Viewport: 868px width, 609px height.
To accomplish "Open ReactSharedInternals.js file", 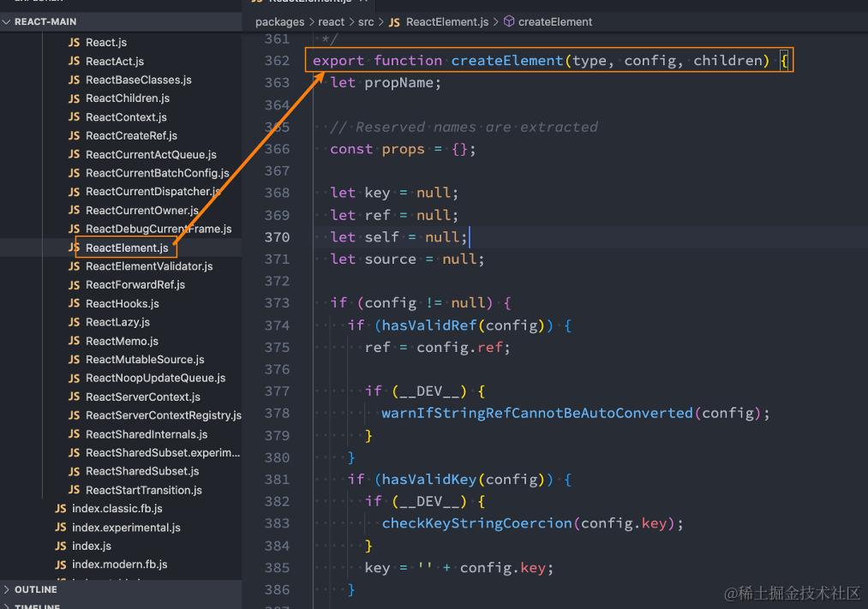I will pos(147,434).
